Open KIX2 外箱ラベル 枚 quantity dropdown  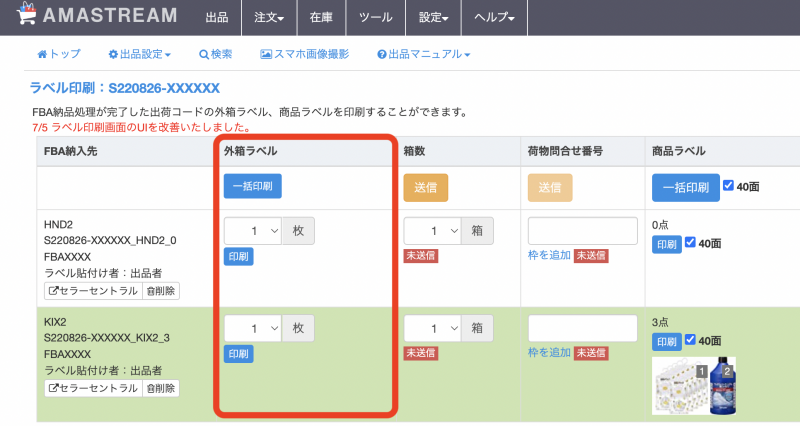click(253, 328)
